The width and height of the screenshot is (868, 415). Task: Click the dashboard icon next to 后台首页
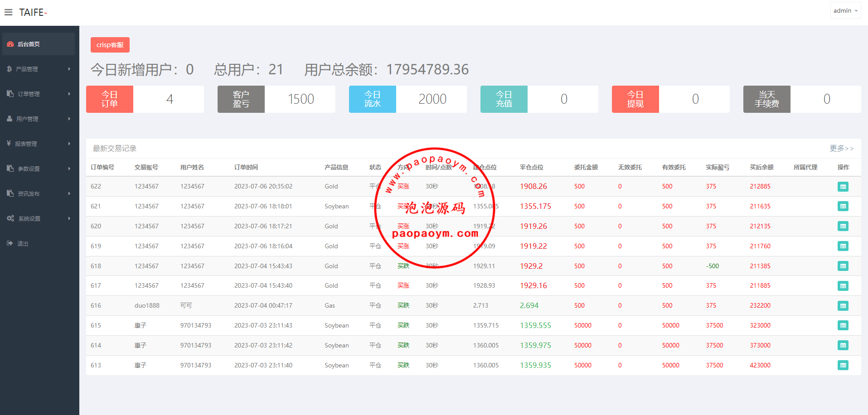pyautogui.click(x=10, y=44)
